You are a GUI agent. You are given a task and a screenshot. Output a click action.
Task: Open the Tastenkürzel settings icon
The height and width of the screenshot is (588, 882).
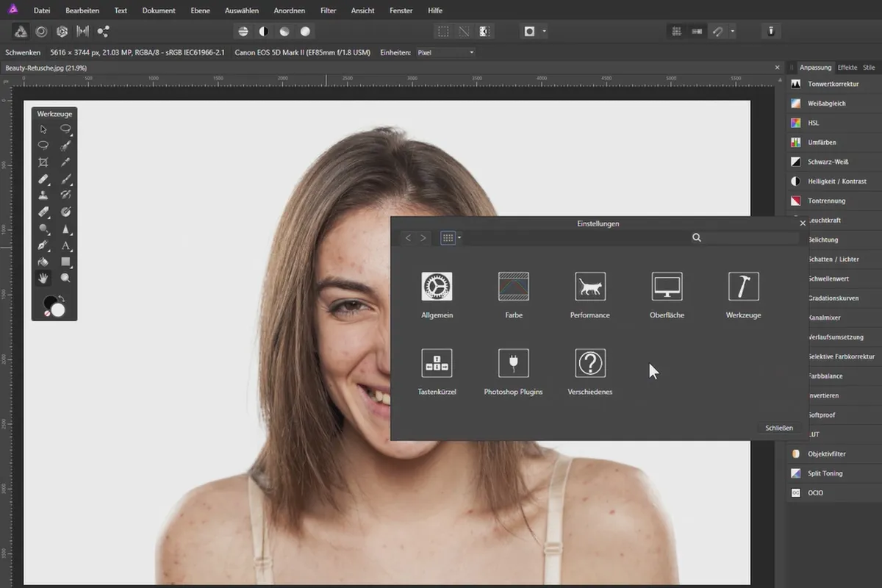(x=437, y=363)
